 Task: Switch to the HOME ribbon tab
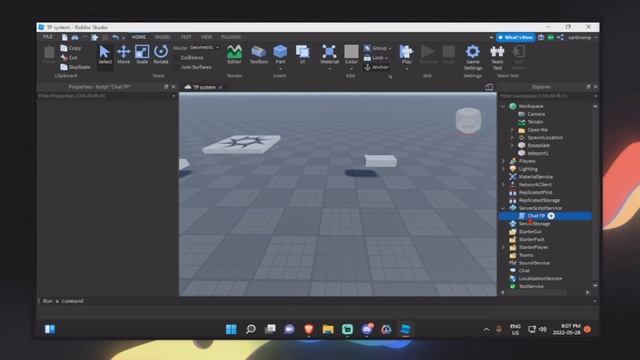pos(138,37)
